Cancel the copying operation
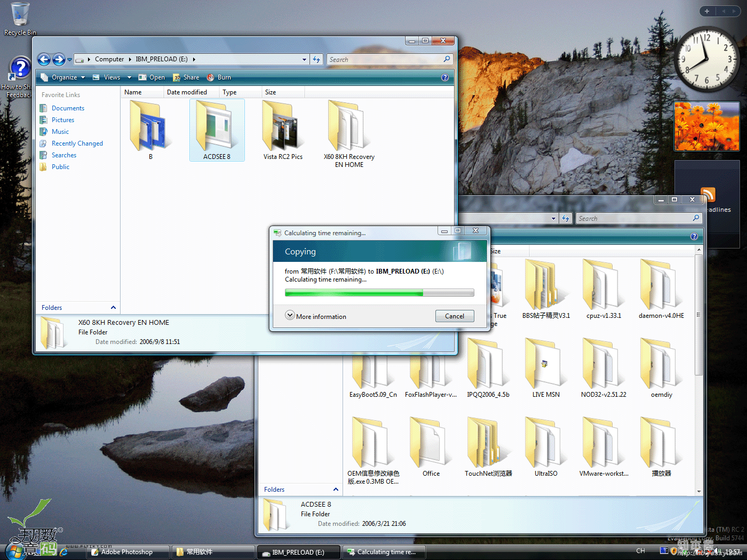This screenshot has height=560, width=747. point(455,316)
